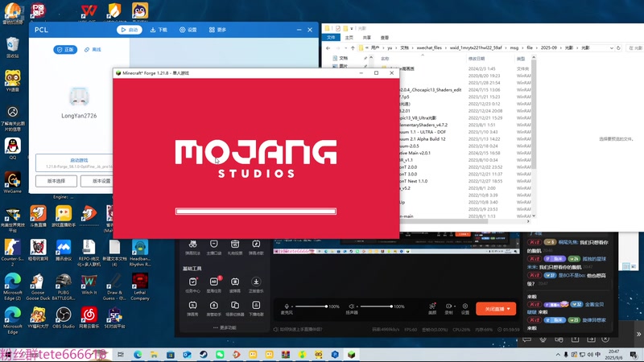Sort by the 修改日期 column header
This screenshot has height=362, width=644.
coord(477,59)
